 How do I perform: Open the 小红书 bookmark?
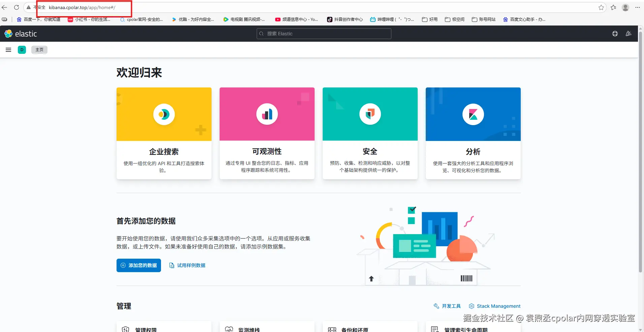point(89,20)
